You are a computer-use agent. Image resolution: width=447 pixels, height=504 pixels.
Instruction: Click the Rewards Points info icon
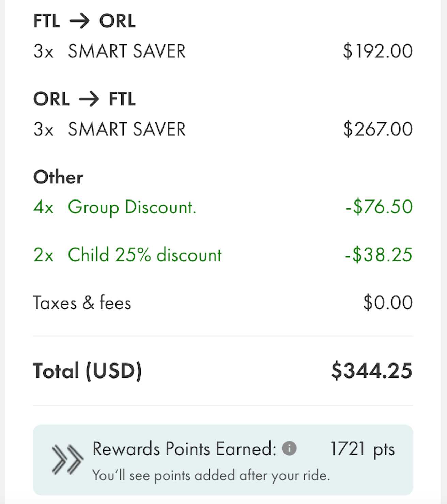289,448
